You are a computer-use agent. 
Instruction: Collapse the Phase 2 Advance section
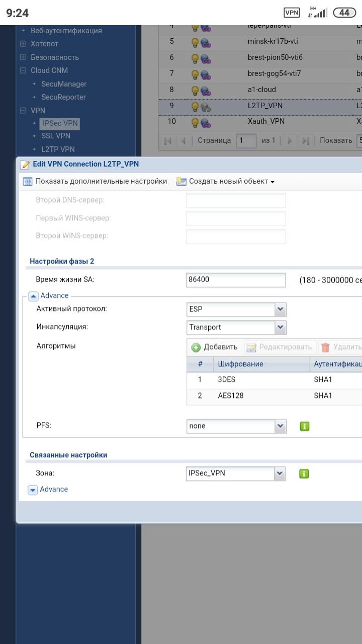(33, 296)
